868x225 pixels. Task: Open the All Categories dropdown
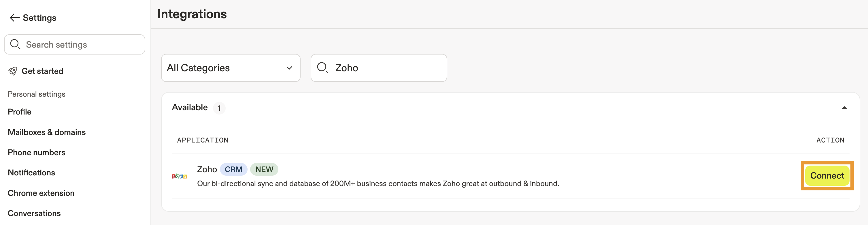[231, 68]
